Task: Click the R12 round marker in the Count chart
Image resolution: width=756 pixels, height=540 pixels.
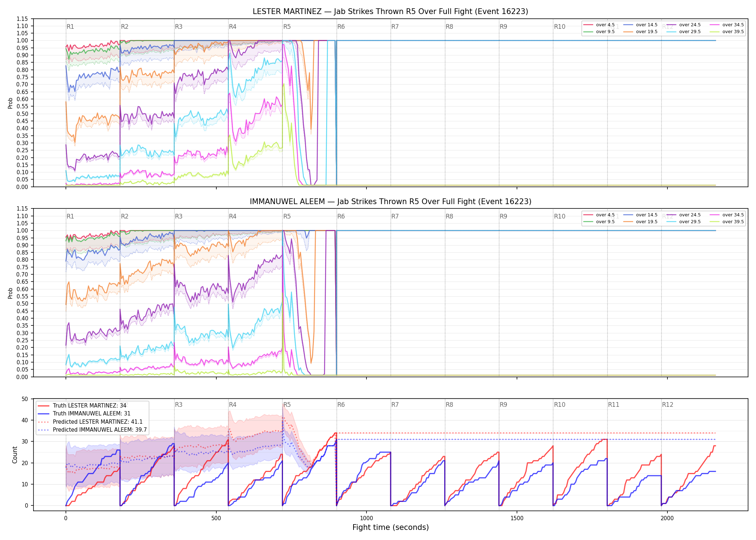Action: [667, 405]
